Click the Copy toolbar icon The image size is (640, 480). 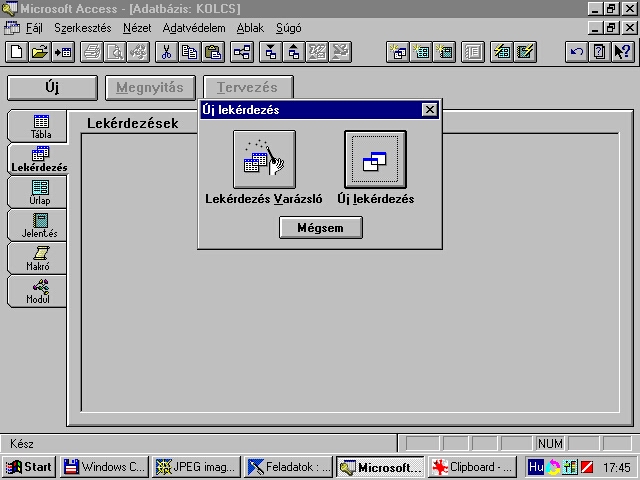[x=190, y=52]
